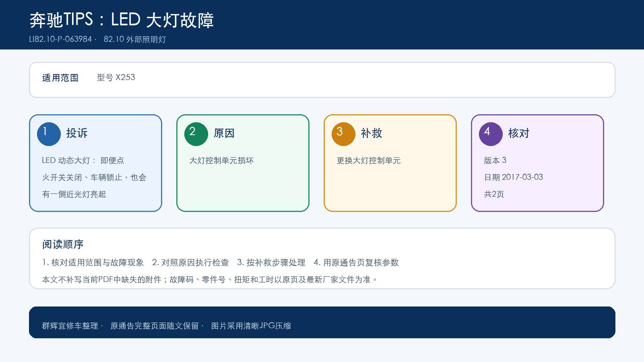The image size is (644, 362).
Task: Click the footer text 图片采用清晰JPG压缩
Action: click(x=251, y=326)
